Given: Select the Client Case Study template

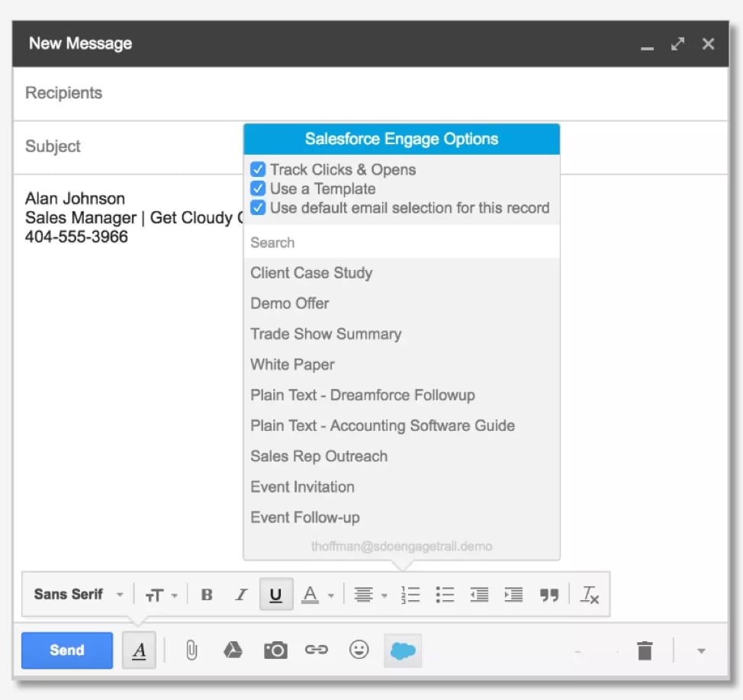Looking at the screenshot, I should point(401,273).
